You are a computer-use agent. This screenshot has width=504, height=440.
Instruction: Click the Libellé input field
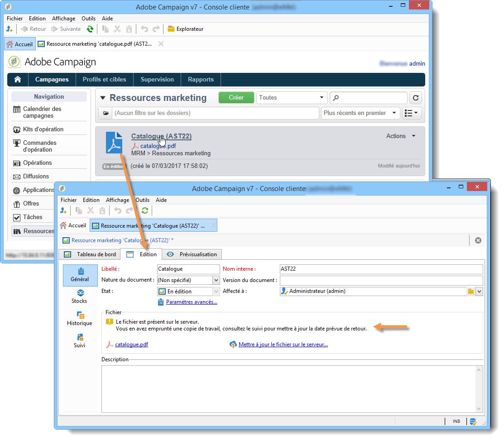click(x=188, y=269)
